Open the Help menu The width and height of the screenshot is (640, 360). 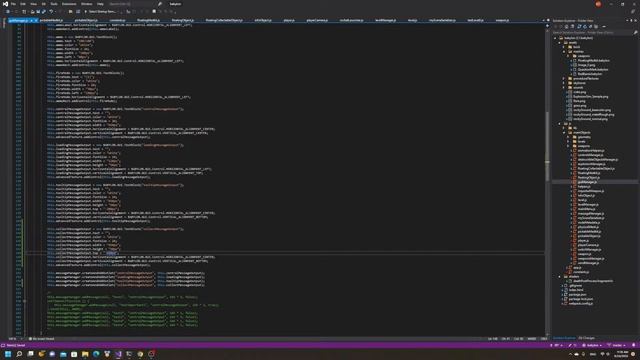pyautogui.click(x=100, y=4)
